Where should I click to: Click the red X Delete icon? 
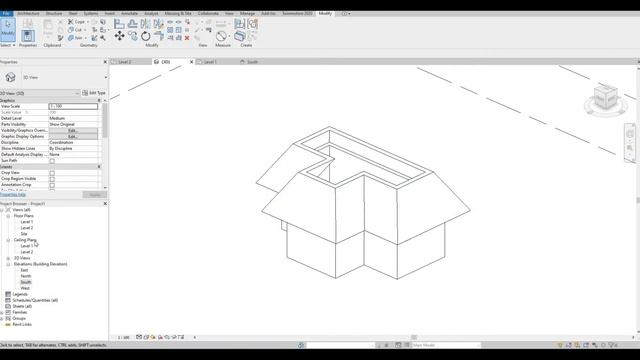[187, 38]
